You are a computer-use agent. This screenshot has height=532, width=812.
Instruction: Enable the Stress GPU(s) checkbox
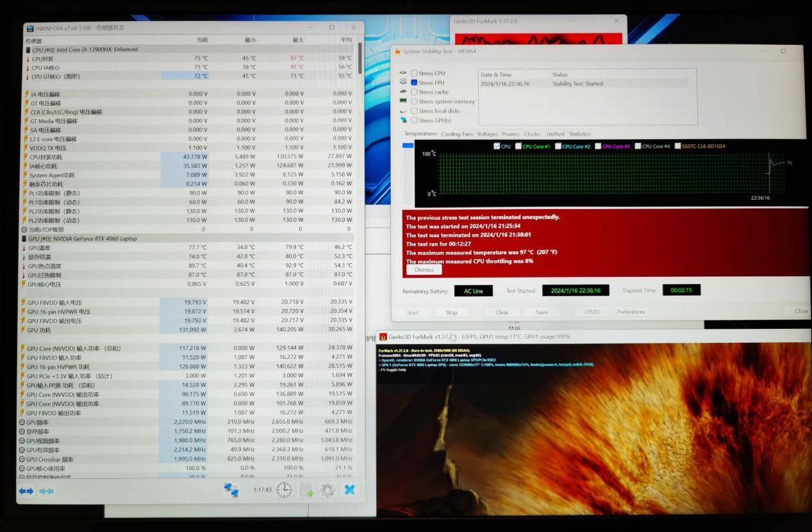[x=414, y=121]
